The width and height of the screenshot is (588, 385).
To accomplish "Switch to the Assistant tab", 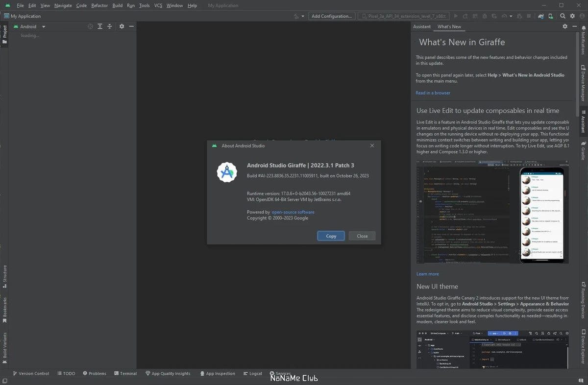I will [422, 26].
